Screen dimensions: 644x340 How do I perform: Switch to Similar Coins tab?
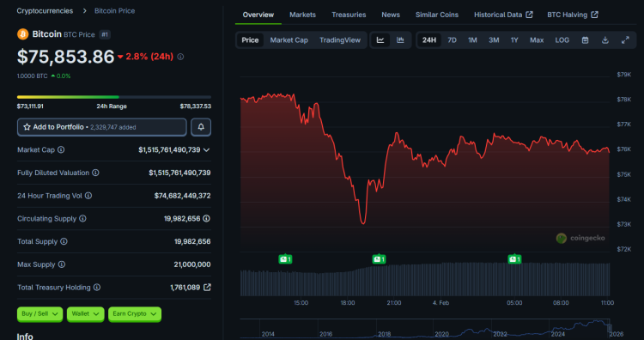[x=437, y=15]
